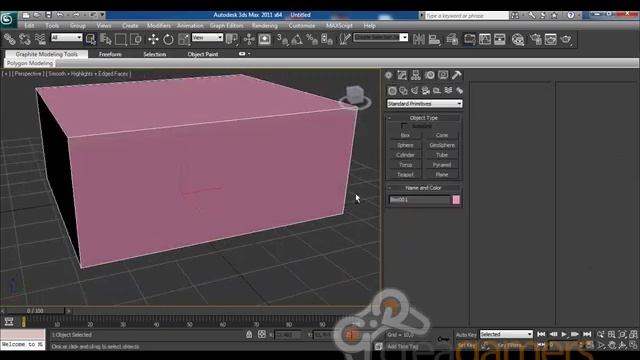
Task: Click the Cylinder primitive button
Action: pos(405,155)
